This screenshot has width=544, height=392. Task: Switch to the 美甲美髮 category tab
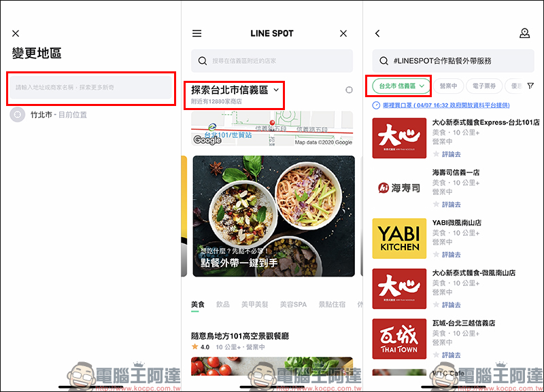click(x=254, y=304)
